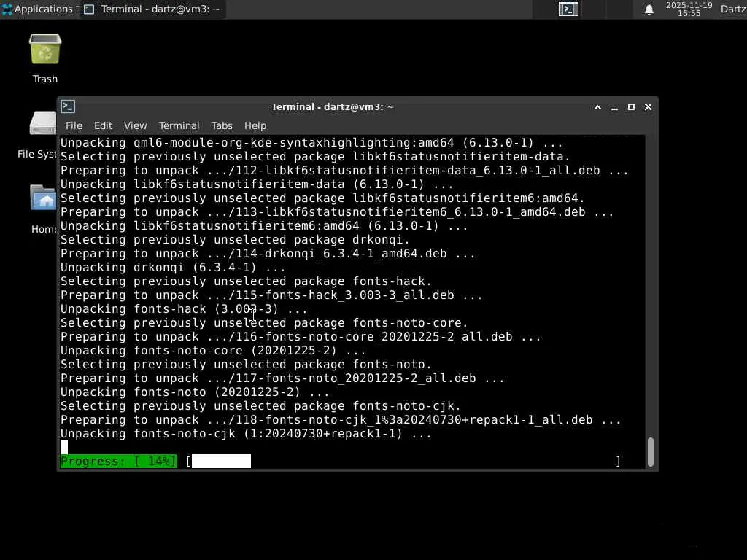Click the 'Preparing to unpack .../118-fonts-noto-cjk' line
The image size is (747, 560).
[x=341, y=419]
